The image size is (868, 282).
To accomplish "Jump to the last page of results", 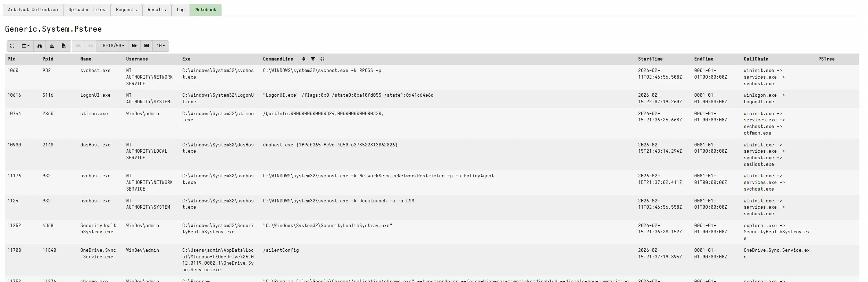I will coord(147,46).
